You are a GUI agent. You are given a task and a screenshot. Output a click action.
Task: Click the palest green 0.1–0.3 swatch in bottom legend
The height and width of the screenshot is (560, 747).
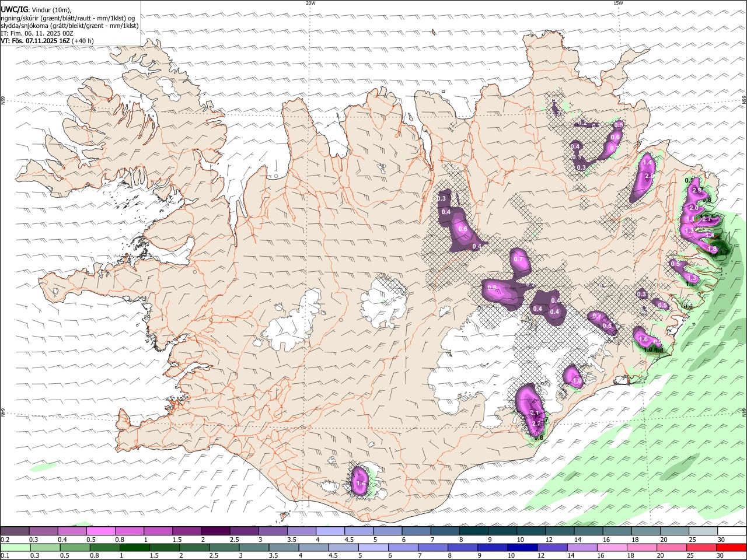(15, 548)
